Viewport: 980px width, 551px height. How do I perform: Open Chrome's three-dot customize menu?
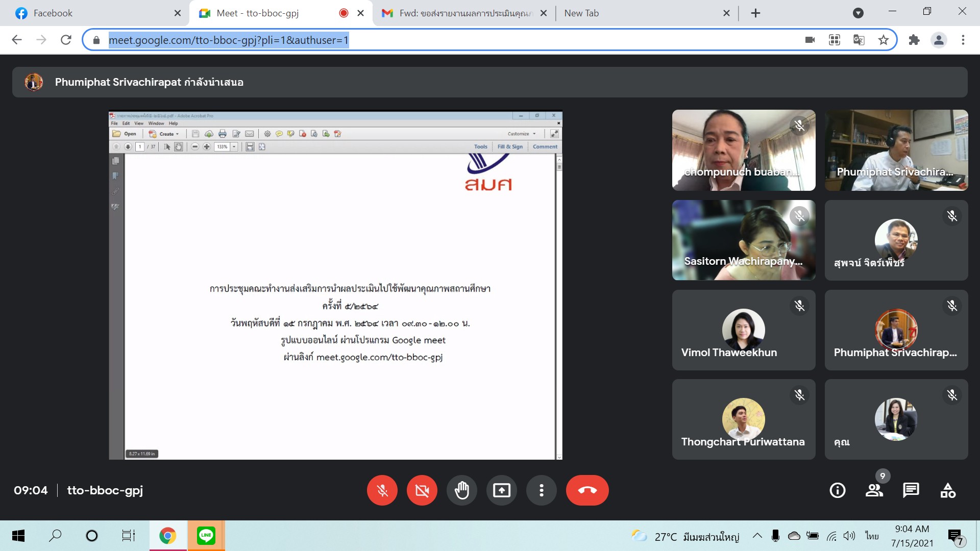point(963,40)
